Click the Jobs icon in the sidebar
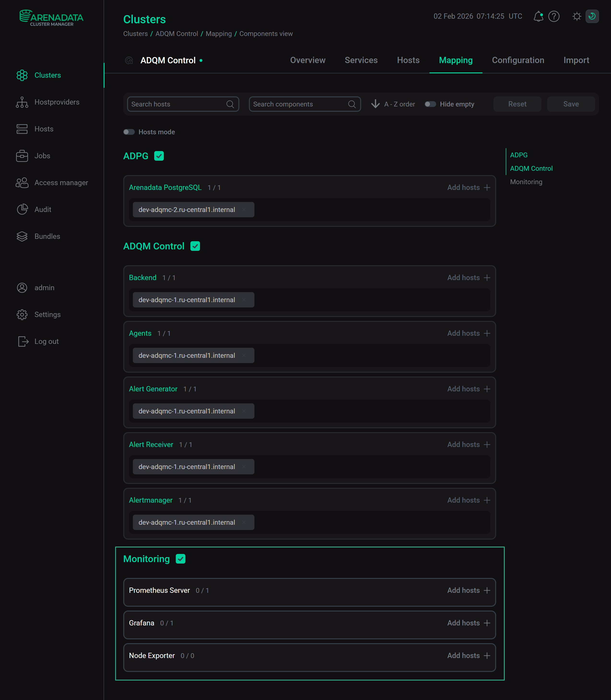Image resolution: width=611 pixels, height=700 pixels. tap(22, 155)
